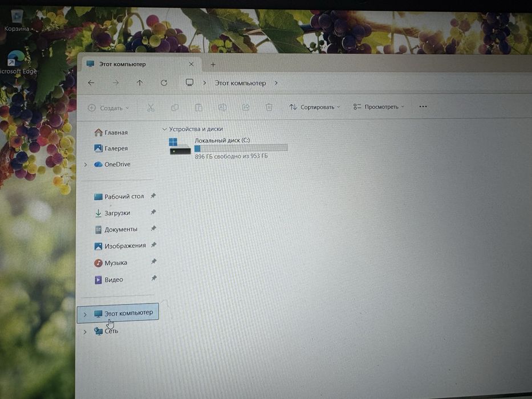Image resolution: width=532 pixels, height=399 pixels.
Task: Open Музыка folder in sidebar
Action: click(111, 263)
